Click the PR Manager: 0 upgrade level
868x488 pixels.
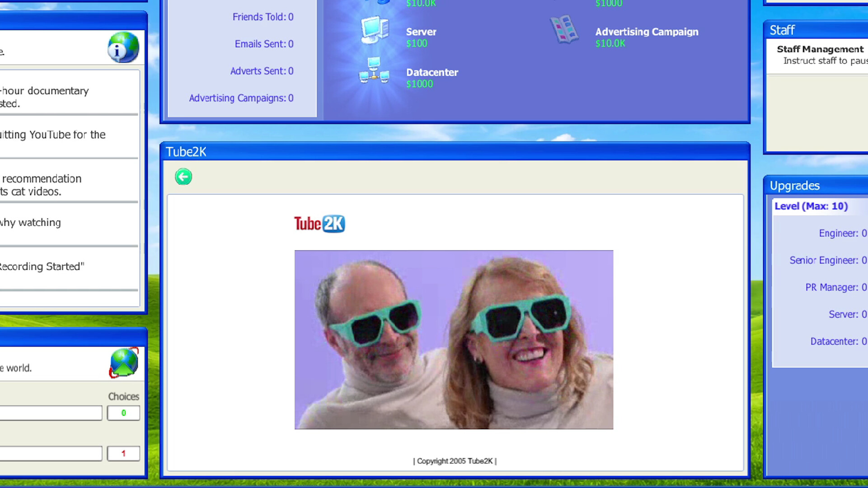(x=836, y=287)
